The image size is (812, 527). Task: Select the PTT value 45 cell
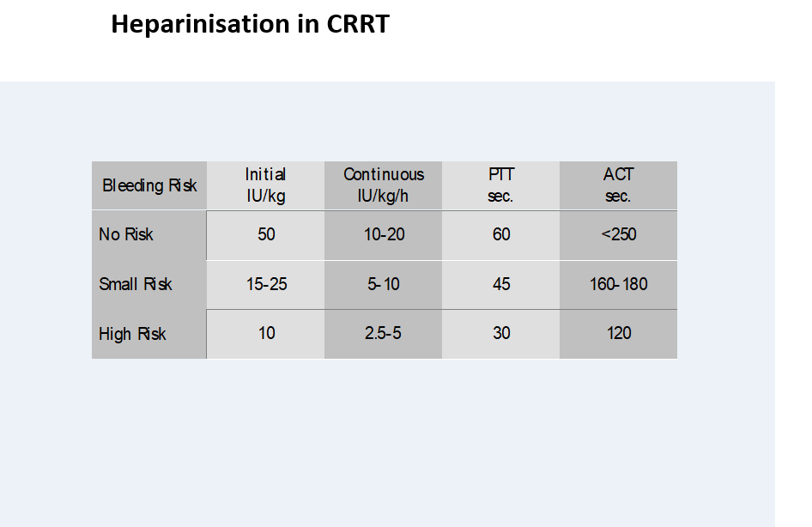501,284
